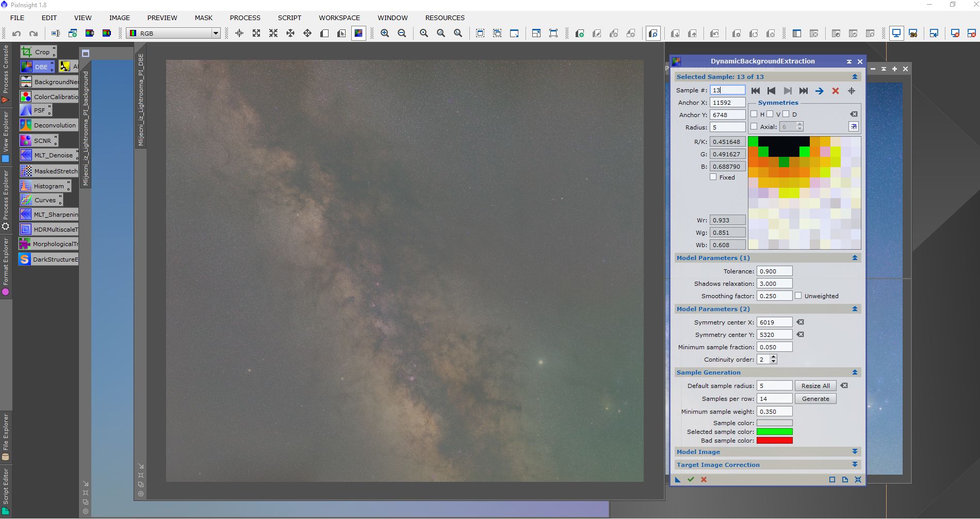Open the DBE process icon

pyautogui.click(x=36, y=67)
